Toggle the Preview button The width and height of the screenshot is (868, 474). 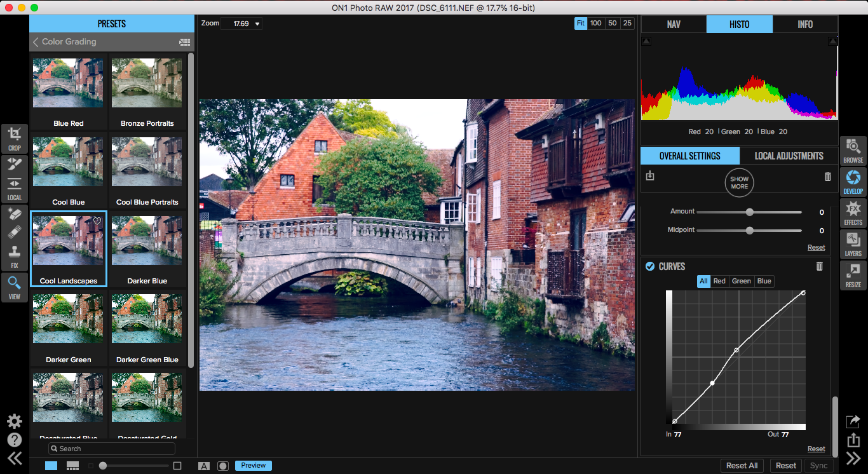coord(253,465)
